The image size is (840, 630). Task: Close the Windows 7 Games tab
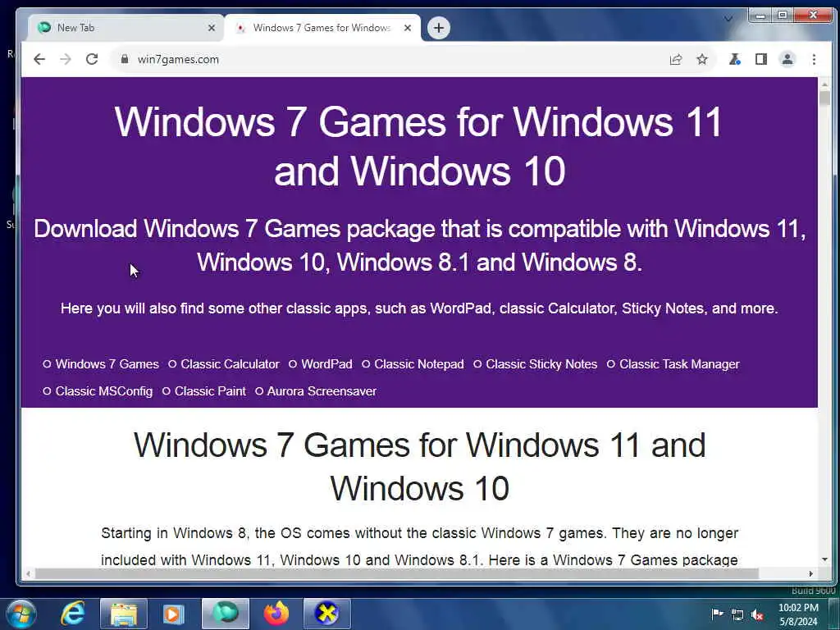click(x=408, y=28)
